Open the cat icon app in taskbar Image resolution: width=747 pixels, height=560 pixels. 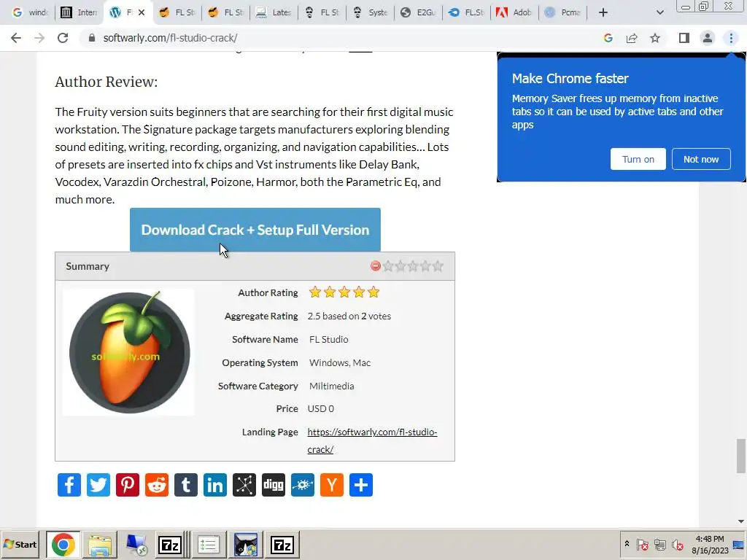(x=246, y=545)
